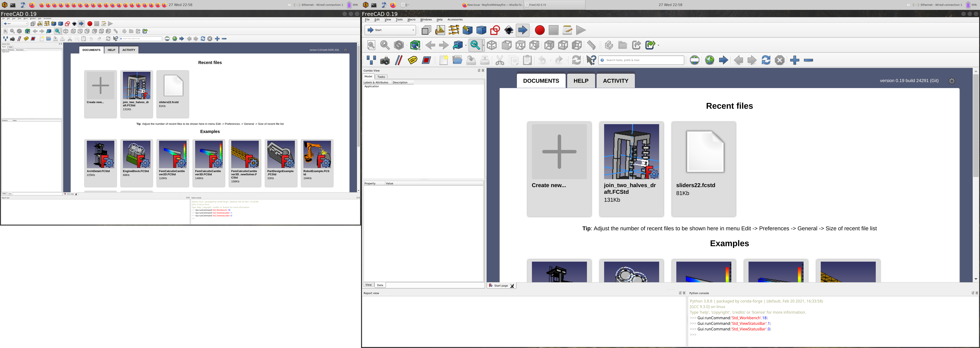Click the blue plus zoom-in icon in larger window
The image size is (980, 348).
pos(794,60)
